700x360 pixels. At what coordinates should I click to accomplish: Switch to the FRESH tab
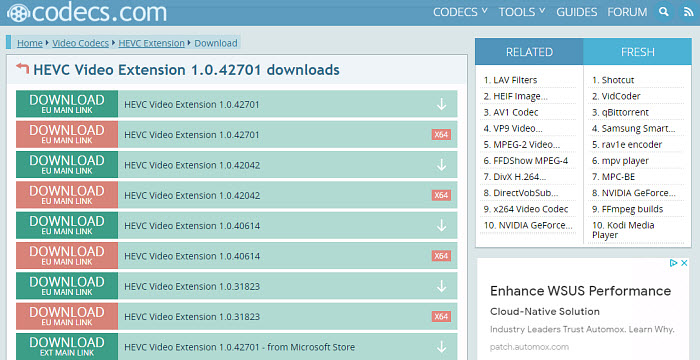pyautogui.click(x=638, y=52)
